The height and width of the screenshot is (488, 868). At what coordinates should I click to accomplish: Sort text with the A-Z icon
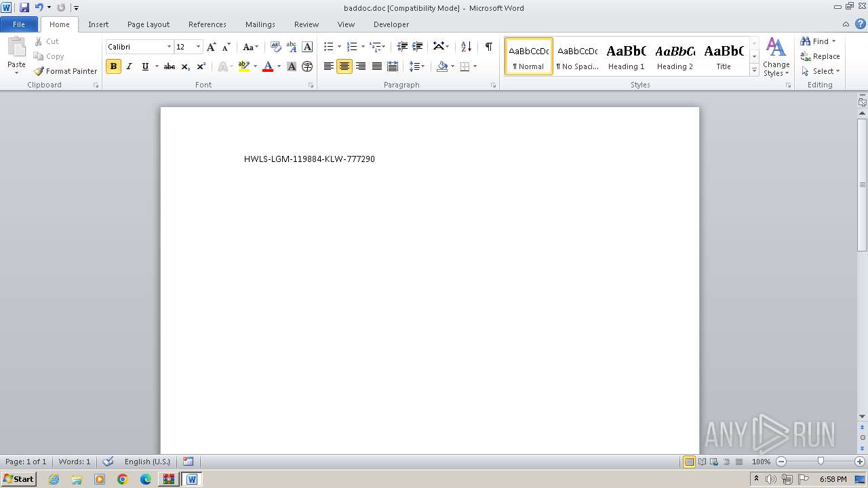tap(466, 47)
